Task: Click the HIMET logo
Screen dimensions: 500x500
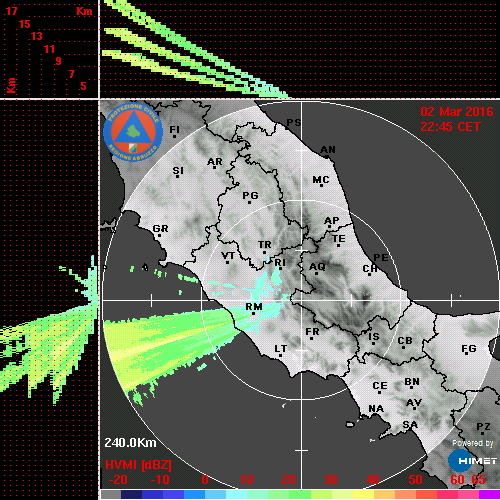Action: click(472, 461)
